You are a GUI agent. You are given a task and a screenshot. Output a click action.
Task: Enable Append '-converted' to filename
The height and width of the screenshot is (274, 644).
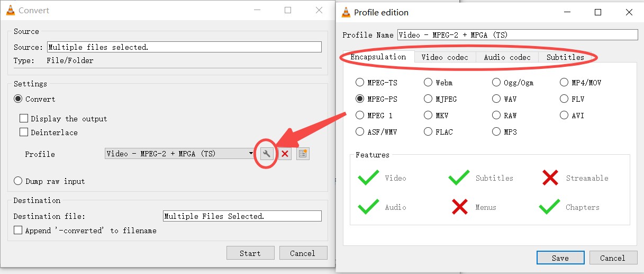(x=18, y=231)
